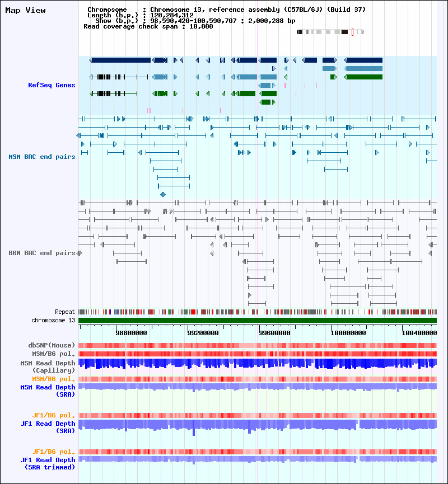Image resolution: width=448 pixels, height=484 pixels.
Task: Click JF1/B6 pol. label above JF1 Read Depth (SRA trimmed)
Action: (54, 452)
